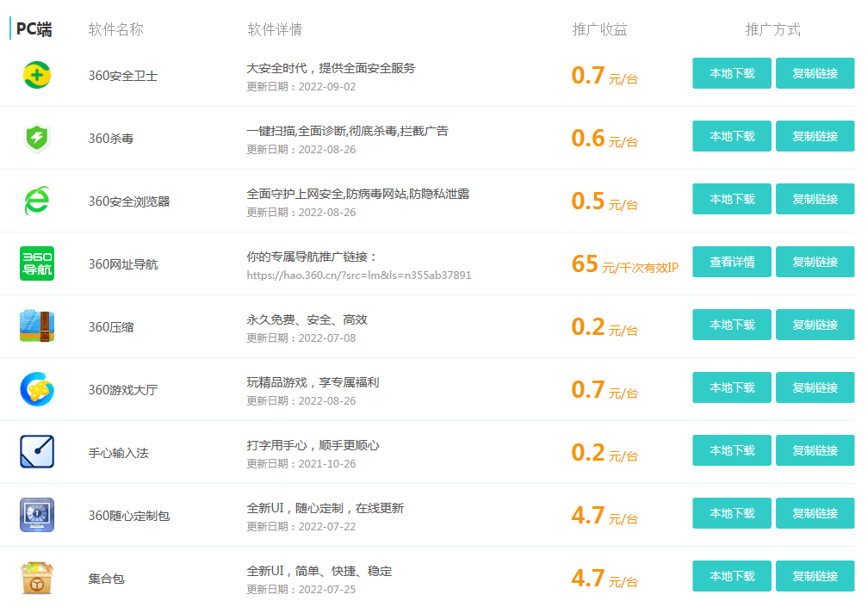This screenshot has width=868, height=607.
Task: Click the 65 元/千次有效IP revenue value
Action: pyautogui.click(x=625, y=264)
